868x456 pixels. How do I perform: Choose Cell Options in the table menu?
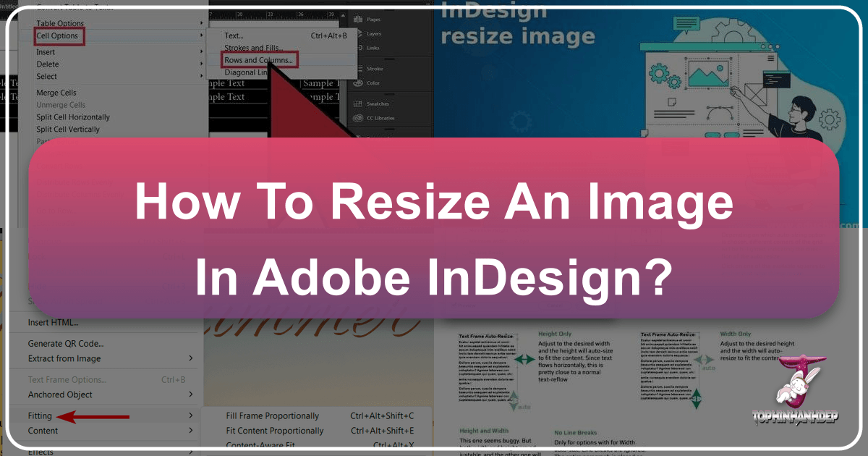[57, 35]
